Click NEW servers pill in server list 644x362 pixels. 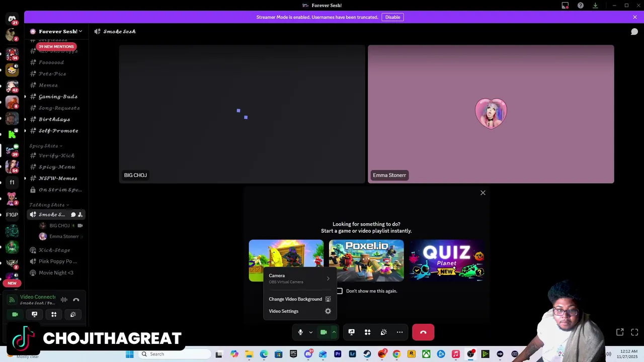[12, 283]
